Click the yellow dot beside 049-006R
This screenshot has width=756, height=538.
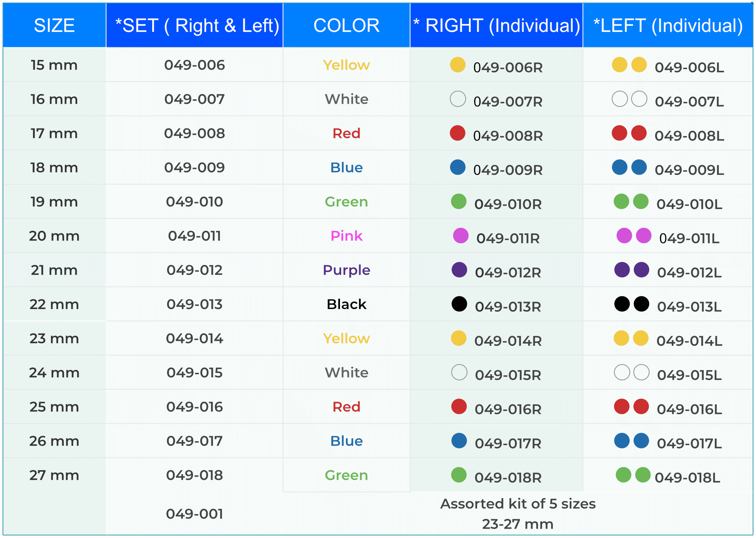458,65
